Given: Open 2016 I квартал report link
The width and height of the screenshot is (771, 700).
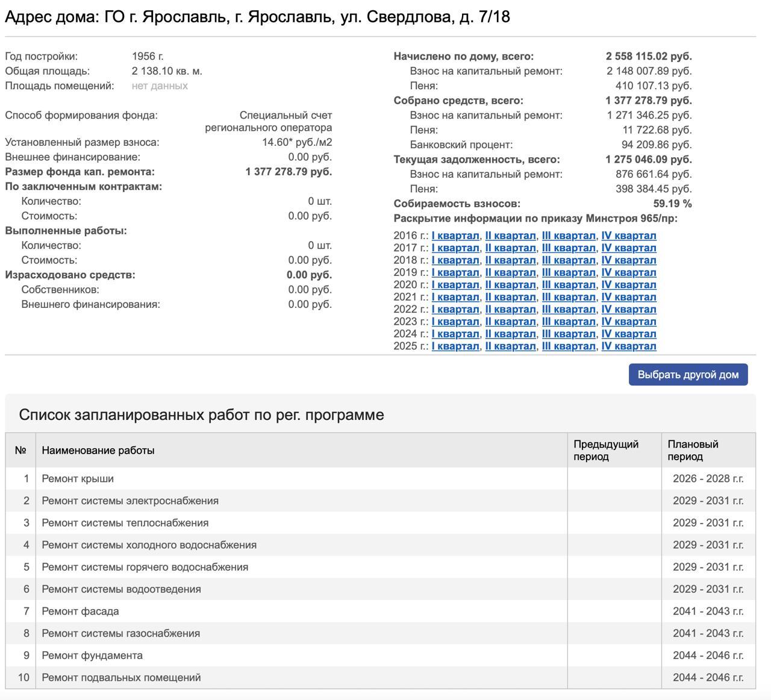Looking at the screenshot, I should [455, 236].
